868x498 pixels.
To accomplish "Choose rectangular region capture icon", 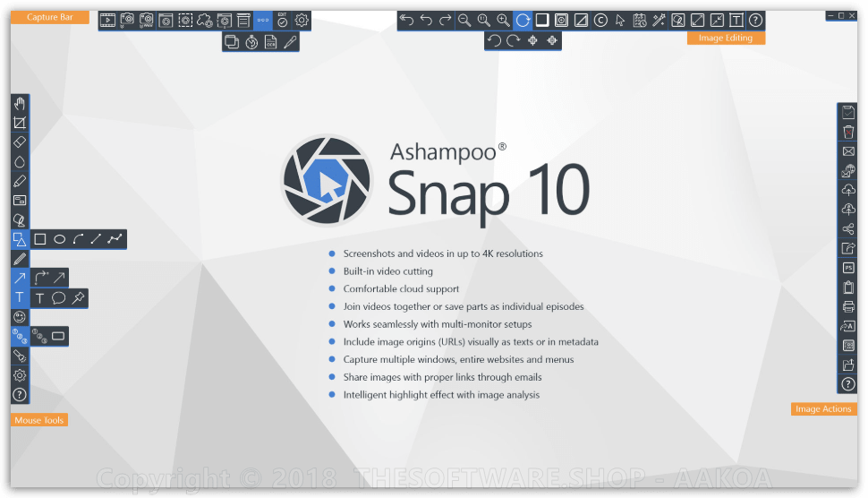I will click(185, 21).
